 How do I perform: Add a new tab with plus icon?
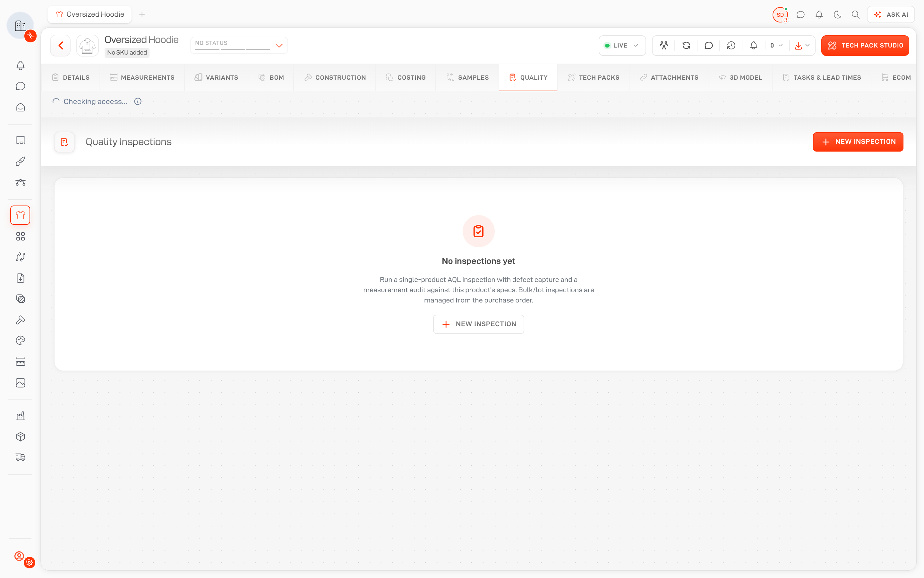[x=142, y=14]
